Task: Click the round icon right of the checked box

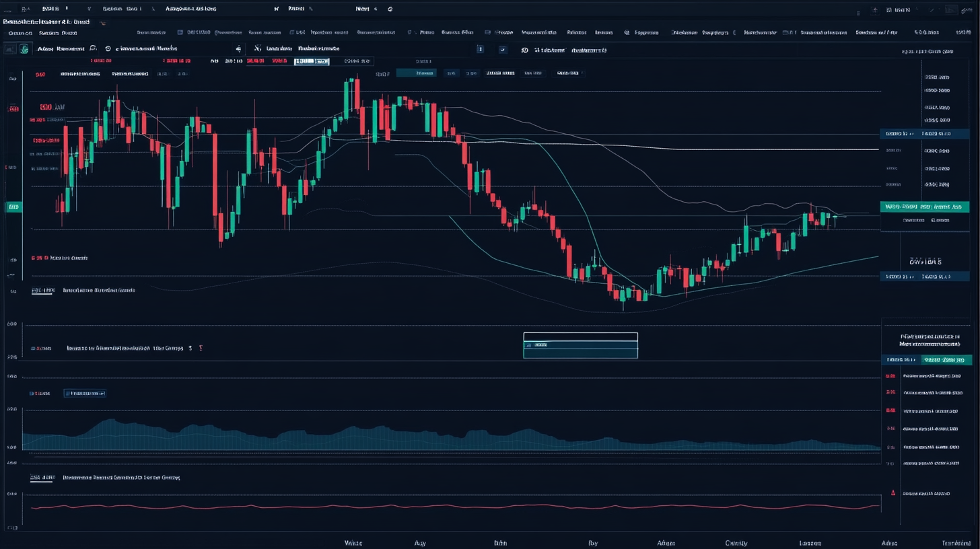Action: click(x=525, y=50)
